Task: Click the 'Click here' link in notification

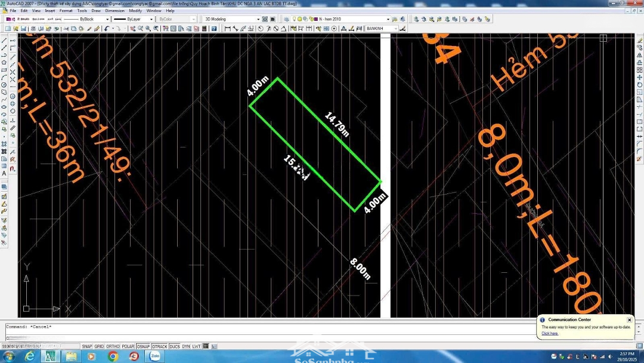Action: pos(550,333)
